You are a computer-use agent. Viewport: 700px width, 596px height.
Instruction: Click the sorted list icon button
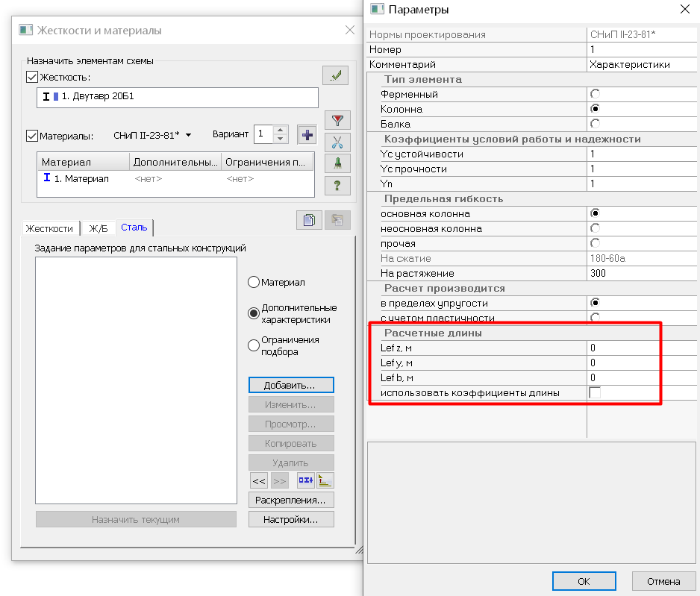click(x=325, y=480)
